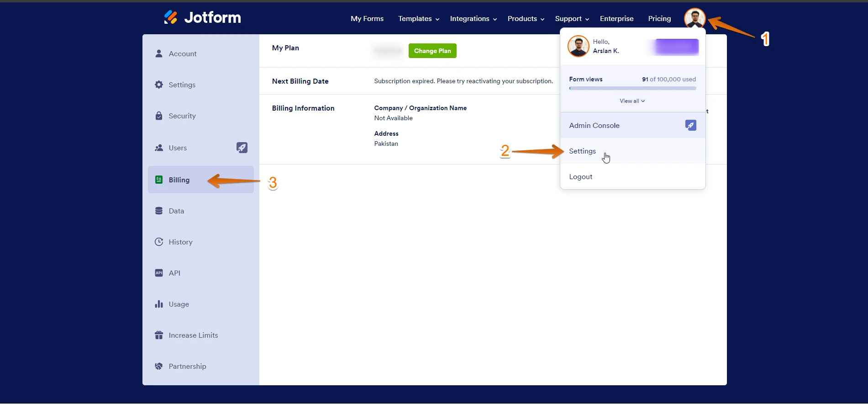Click the Account person icon in sidebar
This screenshot has width=868, height=404.
pyautogui.click(x=159, y=53)
